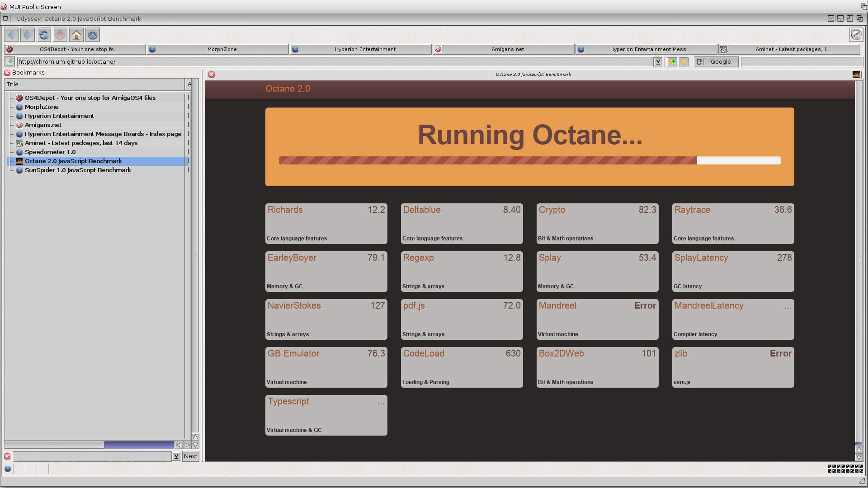Screen dimensions: 868x488
Task: Click the throbber icon in the toolbar's right corner
Action: click(x=856, y=35)
